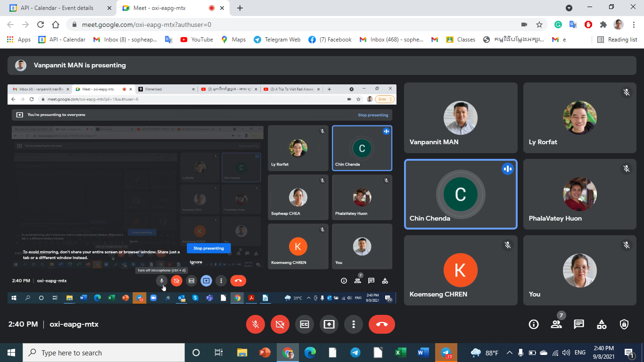Show the participants list panel

point(556,324)
